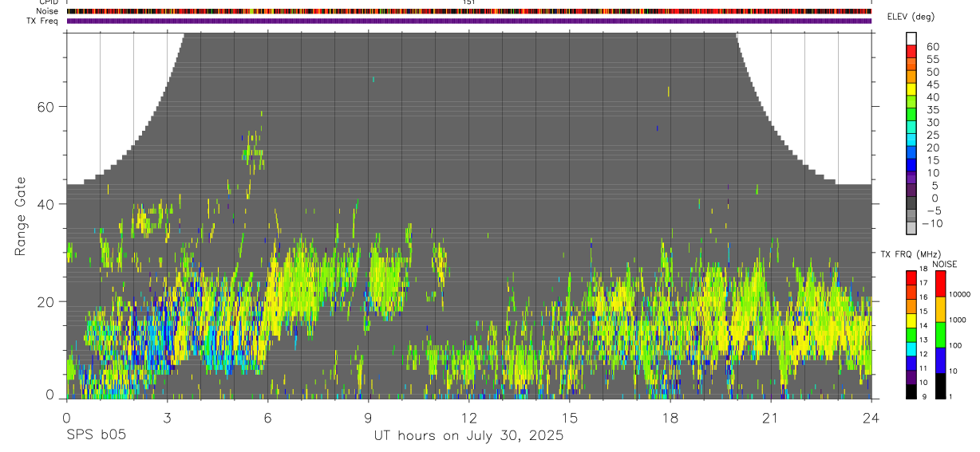
Task: Click NOISE blue swatch between 100 and 10
Action: tap(940, 360)
